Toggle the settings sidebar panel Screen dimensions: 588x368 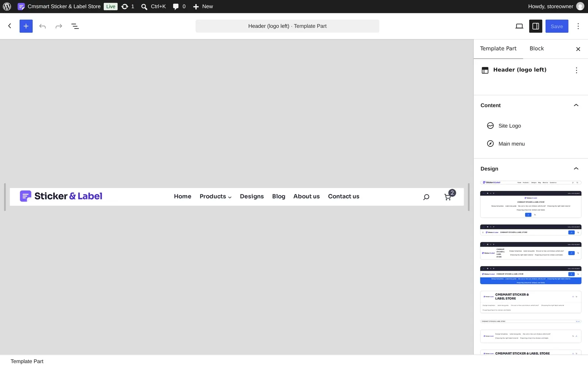coord(536,26)
